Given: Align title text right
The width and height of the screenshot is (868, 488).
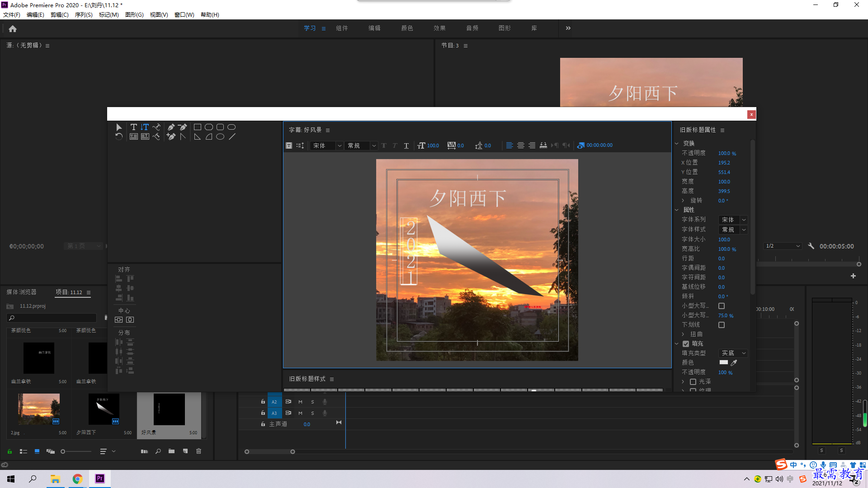Looking at the screenshot, I should [x=532, y=145].
